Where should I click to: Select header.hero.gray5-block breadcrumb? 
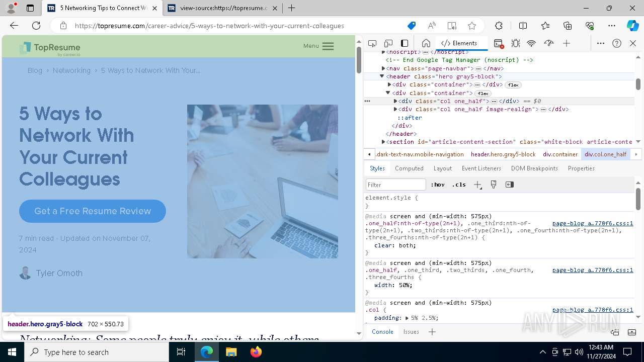click(503, 154)
